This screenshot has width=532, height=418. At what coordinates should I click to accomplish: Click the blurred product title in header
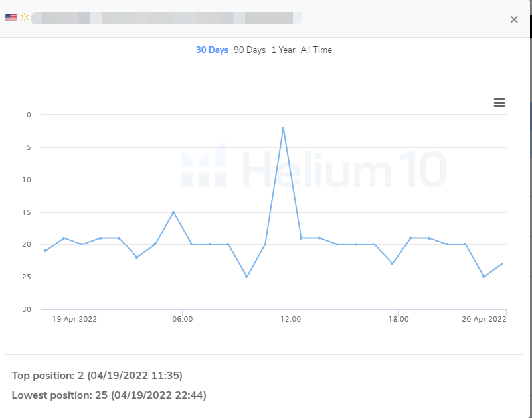pos(166,18)
